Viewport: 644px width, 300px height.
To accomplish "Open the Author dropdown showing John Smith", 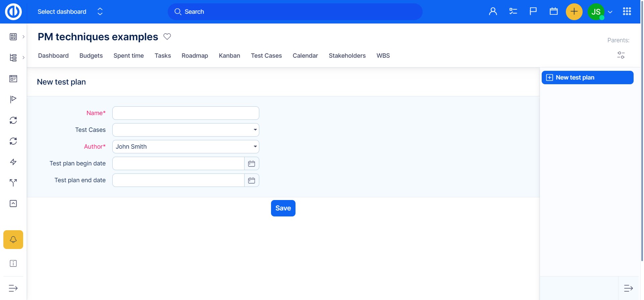I will pyautogui.click(x=185, y=147).
